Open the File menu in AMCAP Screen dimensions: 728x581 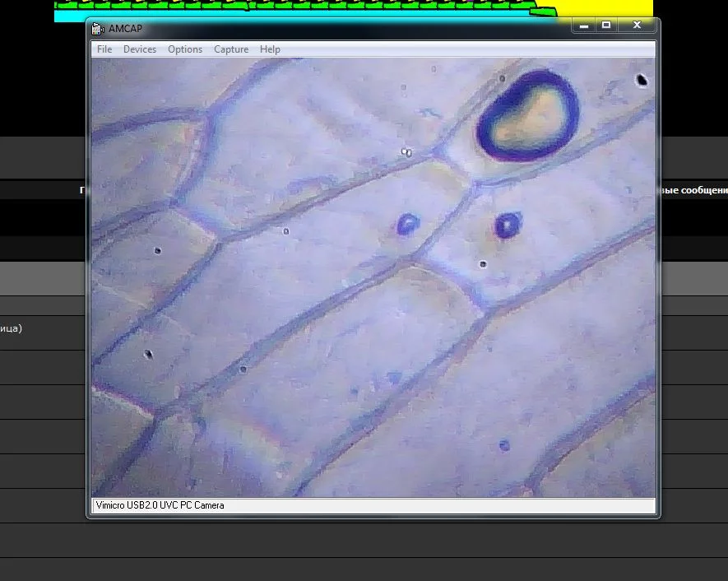coord(104,49)
